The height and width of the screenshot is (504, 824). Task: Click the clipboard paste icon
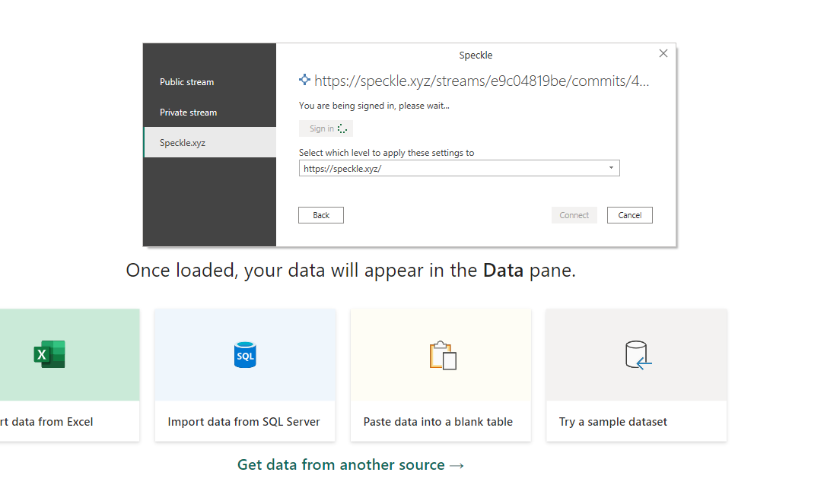443,356
